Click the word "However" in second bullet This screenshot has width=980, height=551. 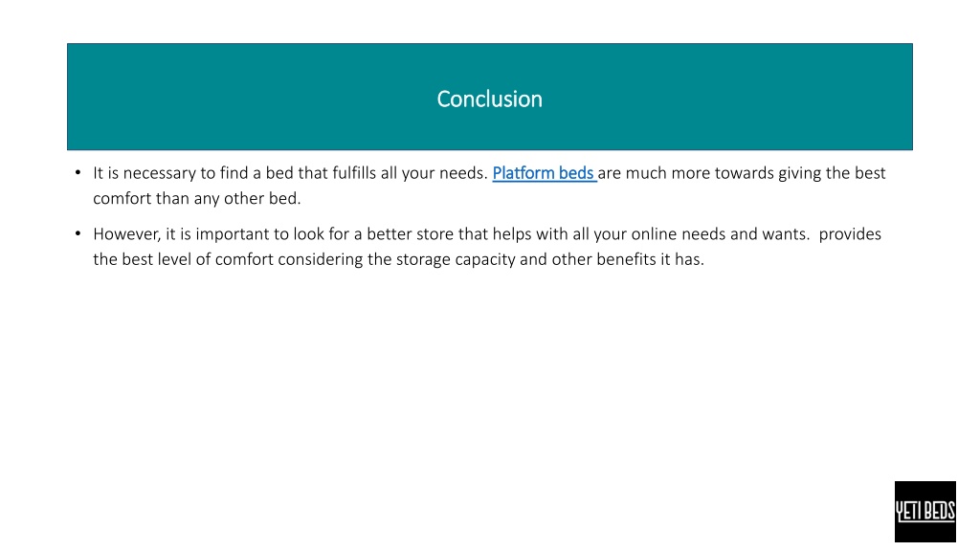pos(126,234)
